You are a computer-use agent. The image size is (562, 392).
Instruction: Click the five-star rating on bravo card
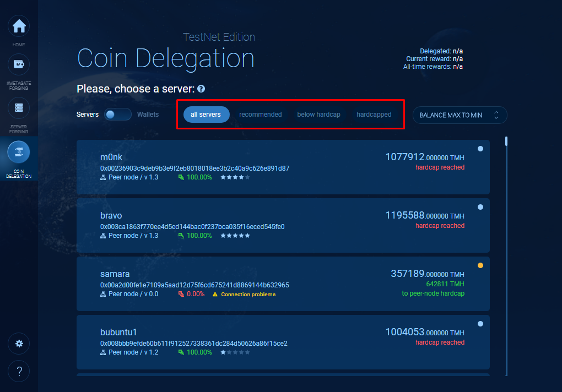pos(235,236)
